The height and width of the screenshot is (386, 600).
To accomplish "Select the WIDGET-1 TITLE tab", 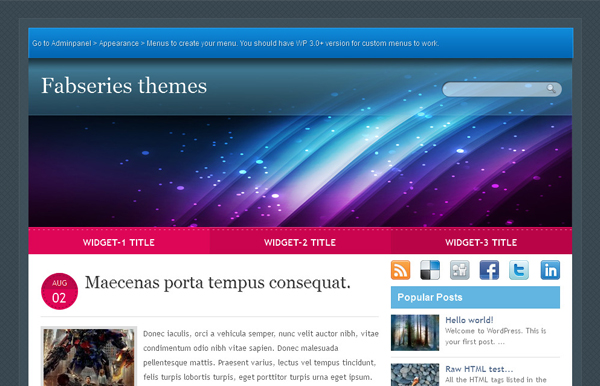I will point(119,243).
